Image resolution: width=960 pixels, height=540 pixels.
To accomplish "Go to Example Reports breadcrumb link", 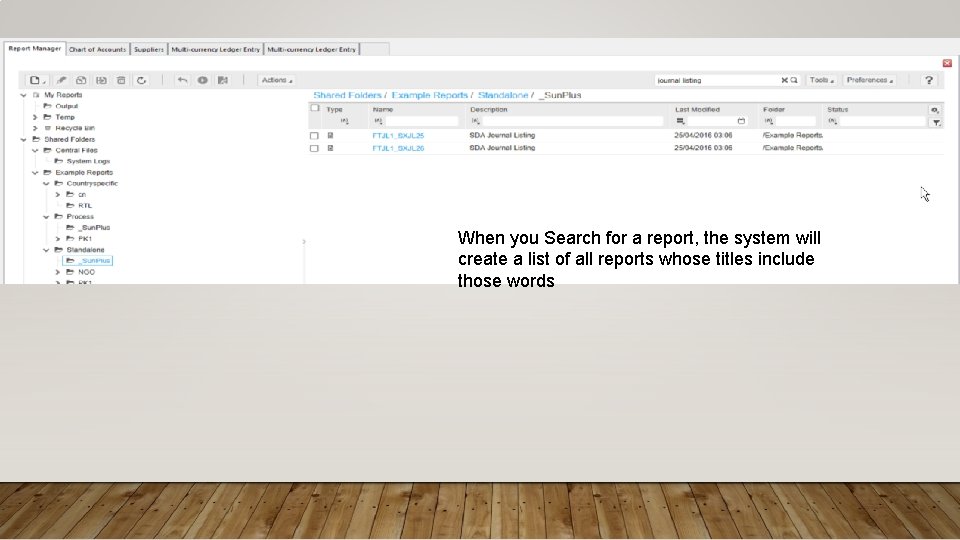I will [x=429, y=96].
